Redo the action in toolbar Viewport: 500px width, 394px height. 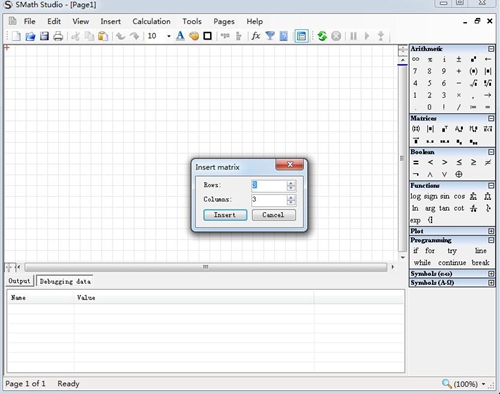(x=134, y=36)
